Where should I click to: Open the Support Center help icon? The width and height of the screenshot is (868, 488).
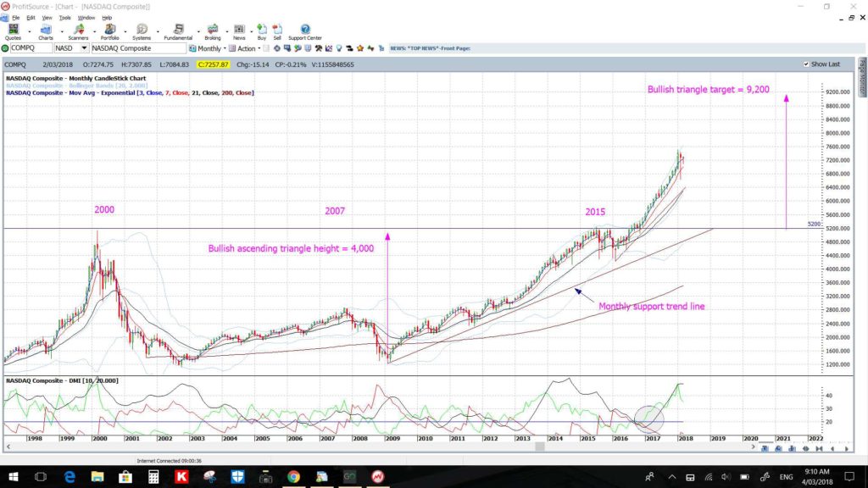[305, 31]
